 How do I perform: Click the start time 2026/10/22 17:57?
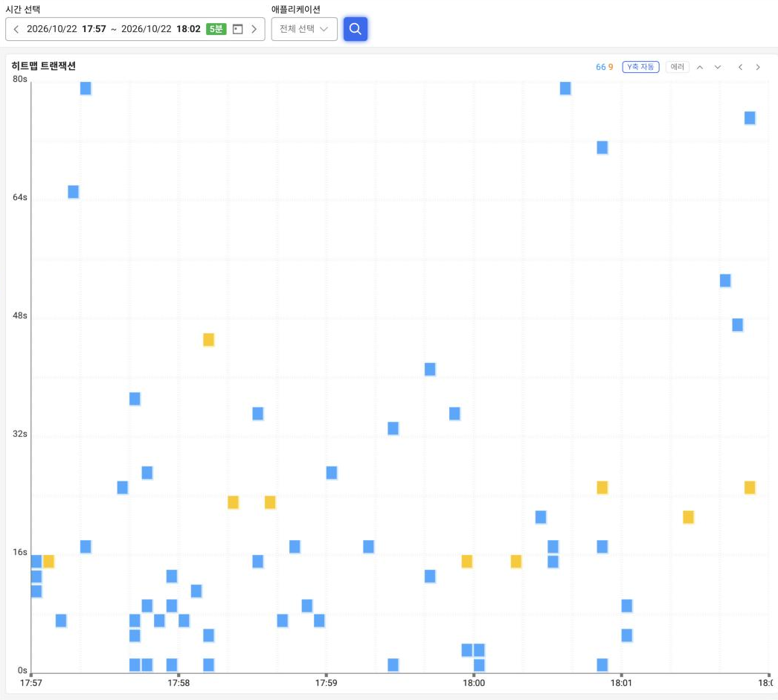[x=66, y=29]
